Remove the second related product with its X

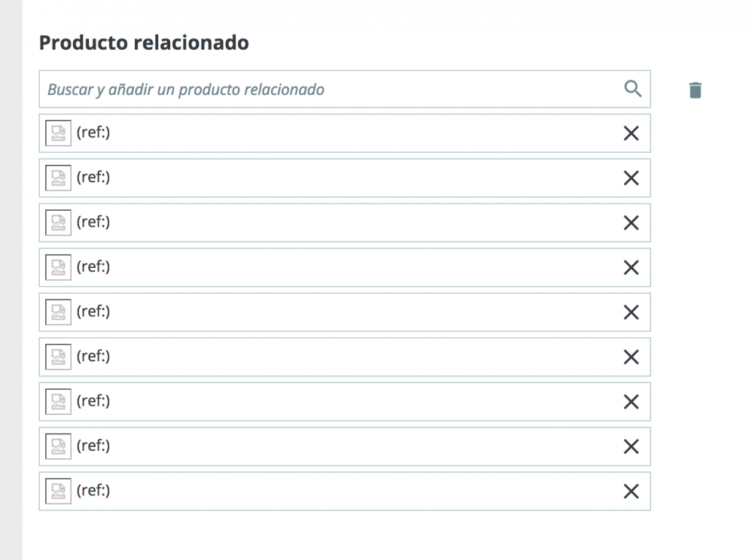(631, 178)
